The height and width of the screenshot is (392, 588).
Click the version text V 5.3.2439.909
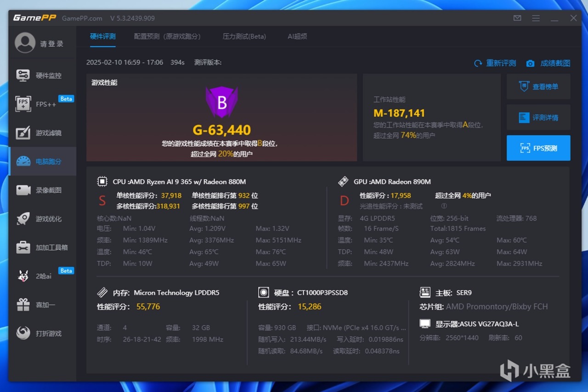tap(132, 18)
